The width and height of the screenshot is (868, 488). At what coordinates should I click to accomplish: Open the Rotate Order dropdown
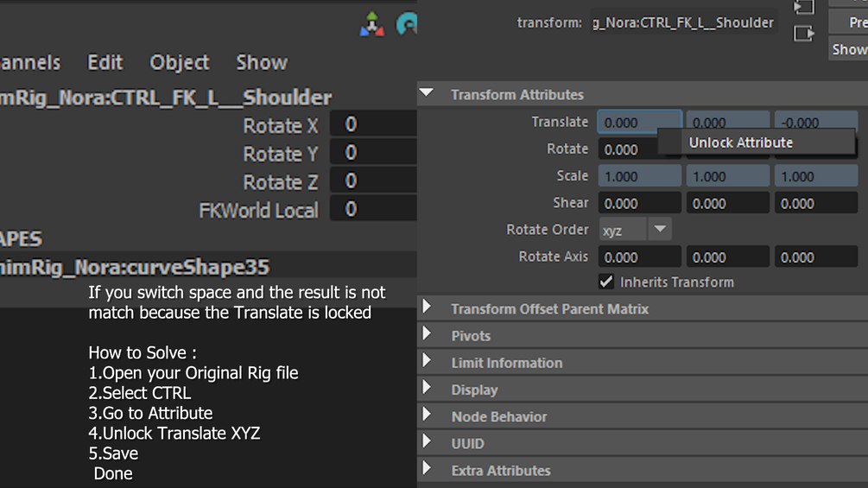pyautogui.click(x=635, y=230)
